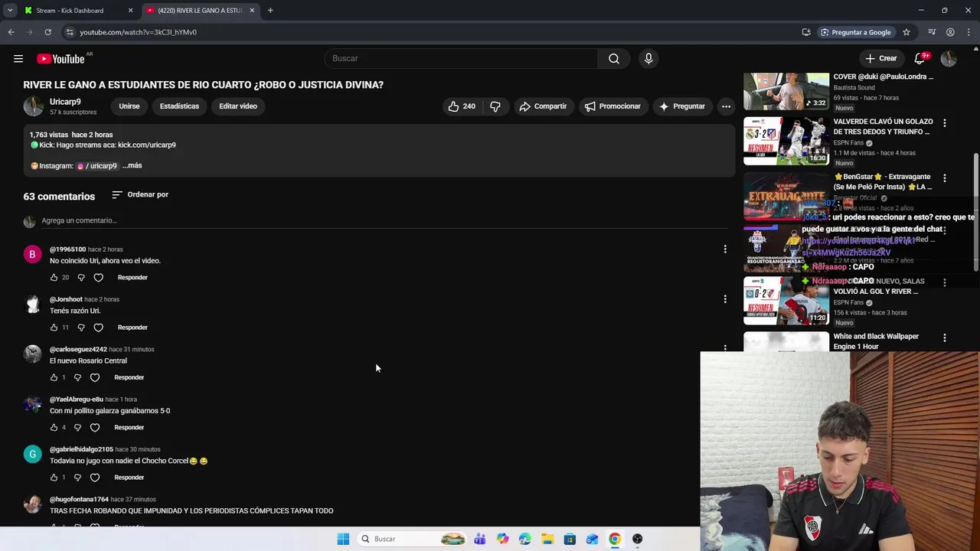Open Chrome media controls icon
This screenshot has height=551, width=980.
click(x=932, y=32)
